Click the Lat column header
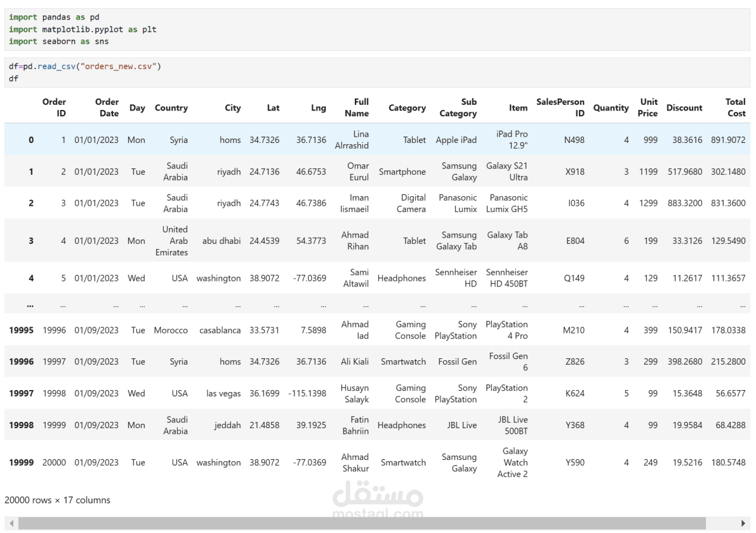Viewport: 756px width, 533px height. click(273, 107)
